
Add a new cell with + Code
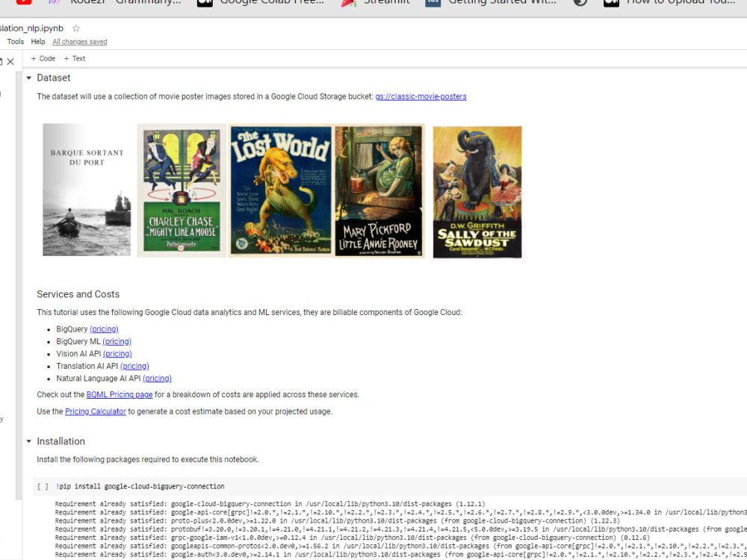[43, 58]
